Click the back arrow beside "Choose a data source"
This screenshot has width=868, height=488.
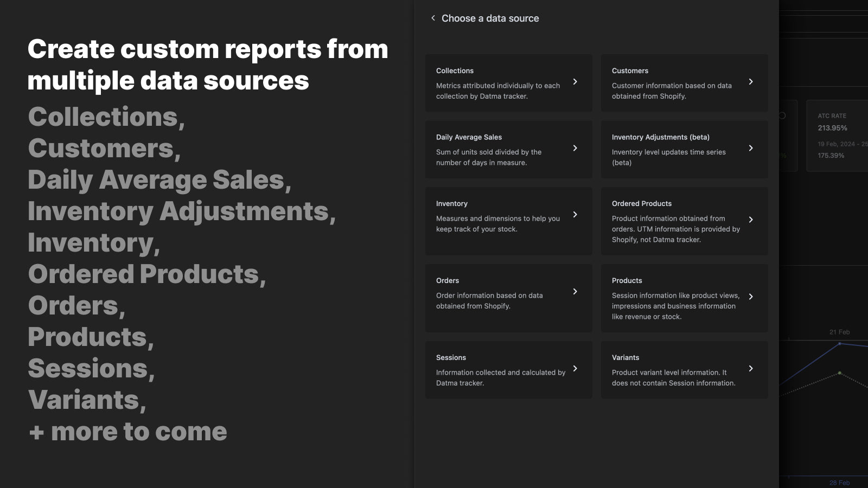click(432, 18)
